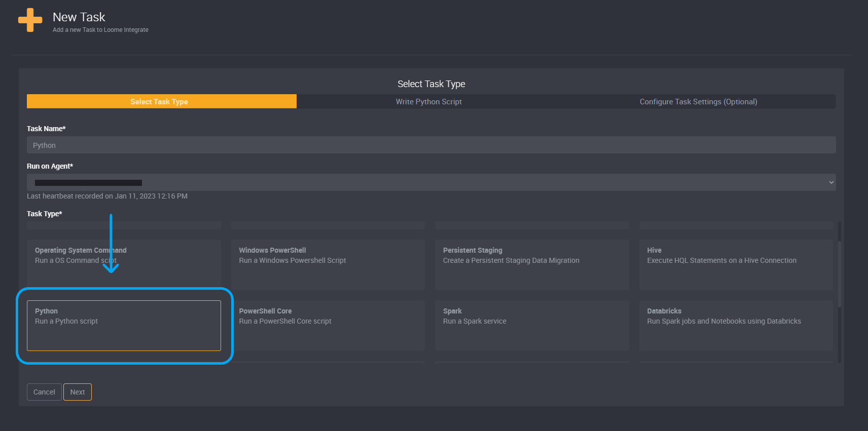The height and width of the screenshot is (431, 868).
Task: Open the Run on Agent dropdown
Action: pos(431,182)
